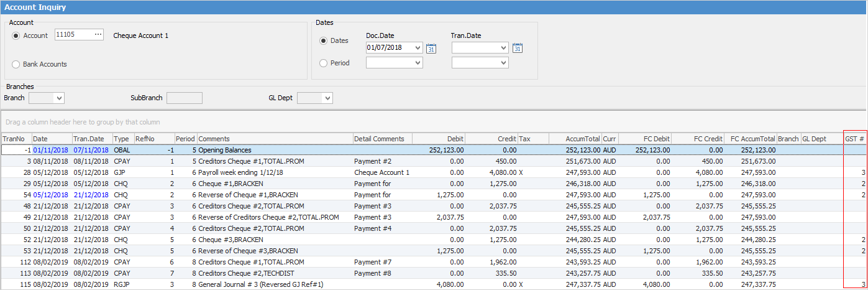Click the GST # column header
Image resolution: width=868 pixels, height=290 pixels.
854,139
